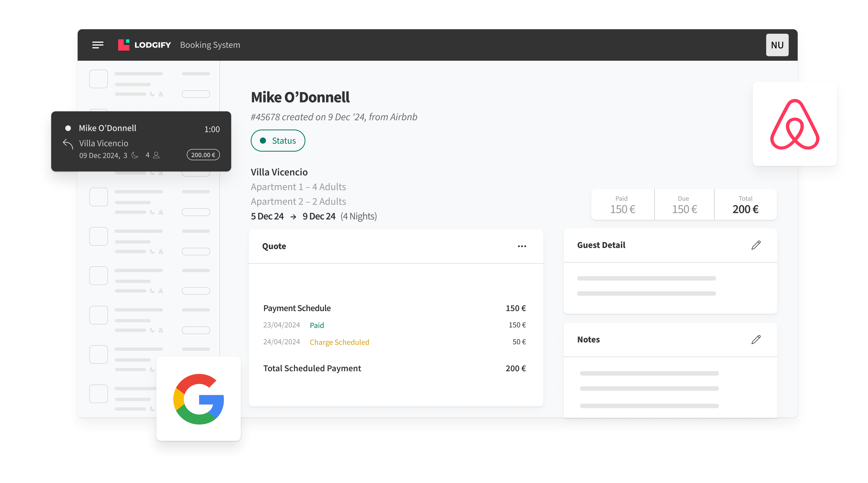
Task: Click the Lodgify logo
Action: point(144,45)
